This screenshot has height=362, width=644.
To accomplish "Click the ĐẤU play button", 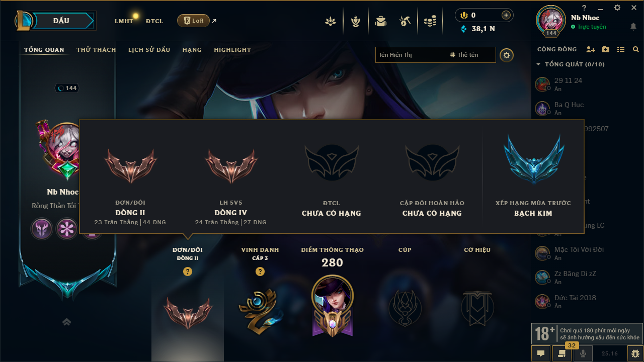I will (x=61, y=21).
